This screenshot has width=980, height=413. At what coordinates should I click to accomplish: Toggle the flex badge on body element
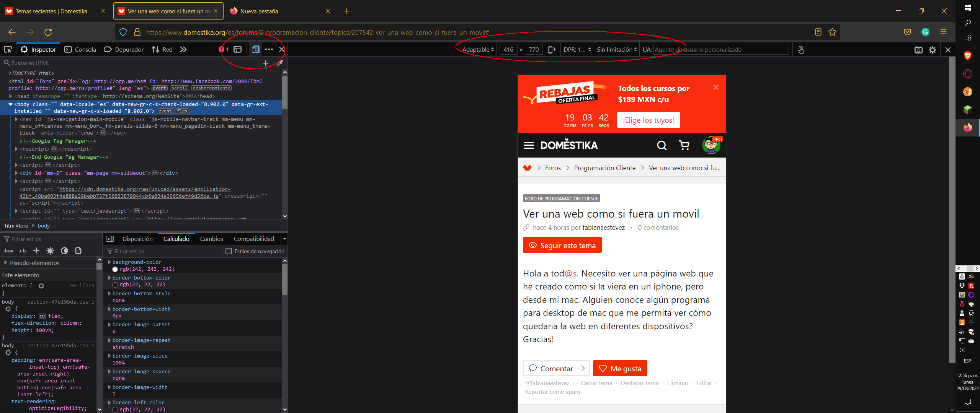[x=182, y=111]
